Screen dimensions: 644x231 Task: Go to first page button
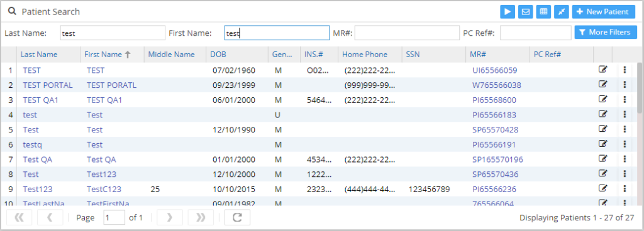pos(19,217)
